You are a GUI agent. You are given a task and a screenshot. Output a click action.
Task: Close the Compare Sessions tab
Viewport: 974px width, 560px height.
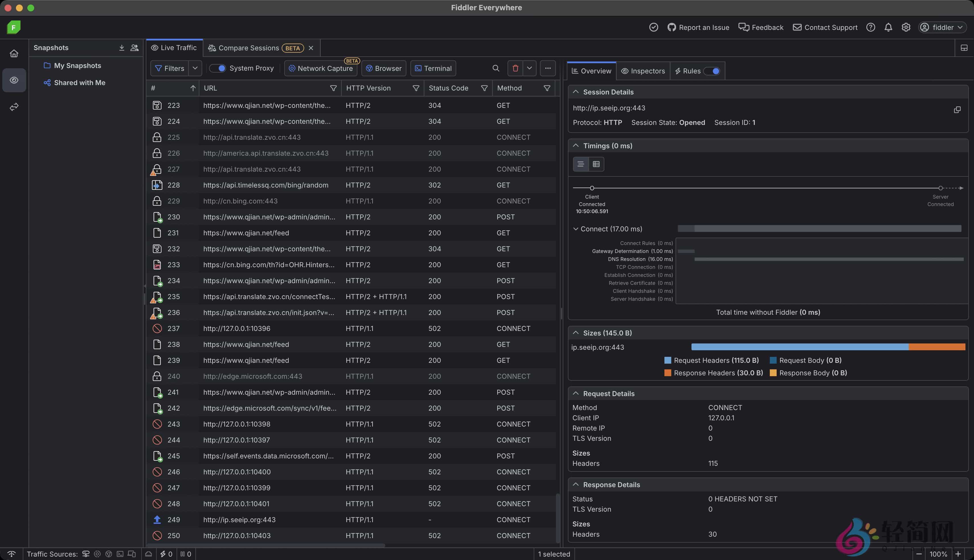[x=311, y=48]
